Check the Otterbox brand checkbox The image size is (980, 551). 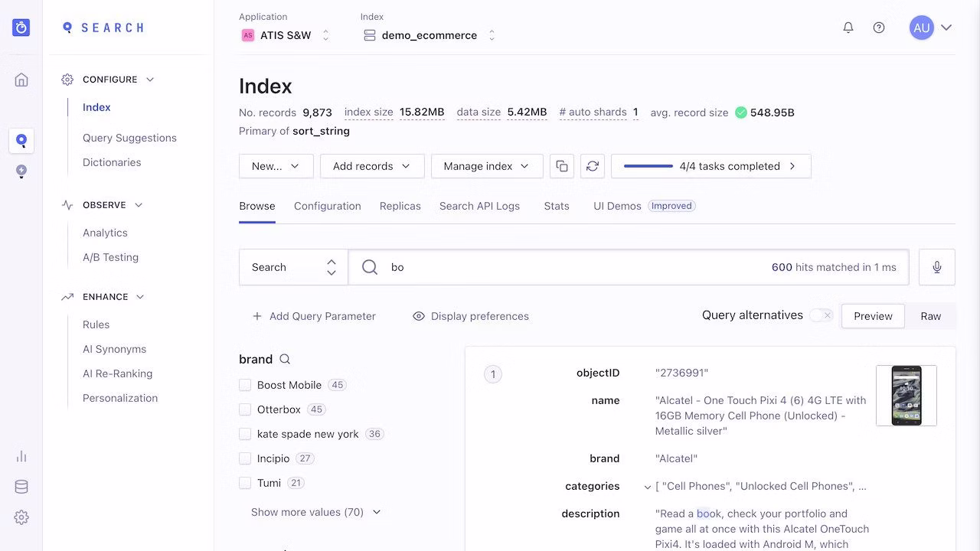(245, 409)
